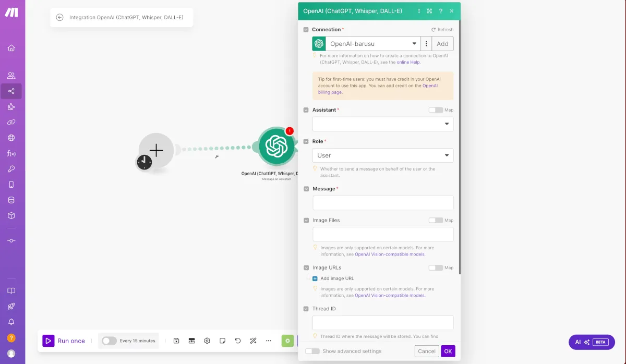The width and height of the screenshot is (626, 364).
Task: Toggle the Map switch for Image Files
Action: [436, 220]
